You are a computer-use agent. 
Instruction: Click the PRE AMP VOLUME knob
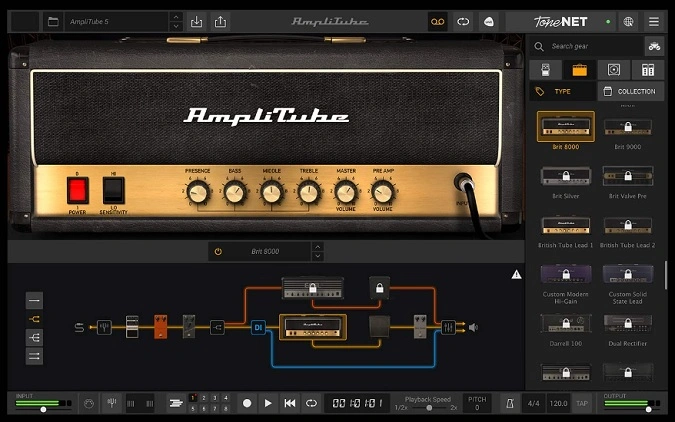click(383, 192)
